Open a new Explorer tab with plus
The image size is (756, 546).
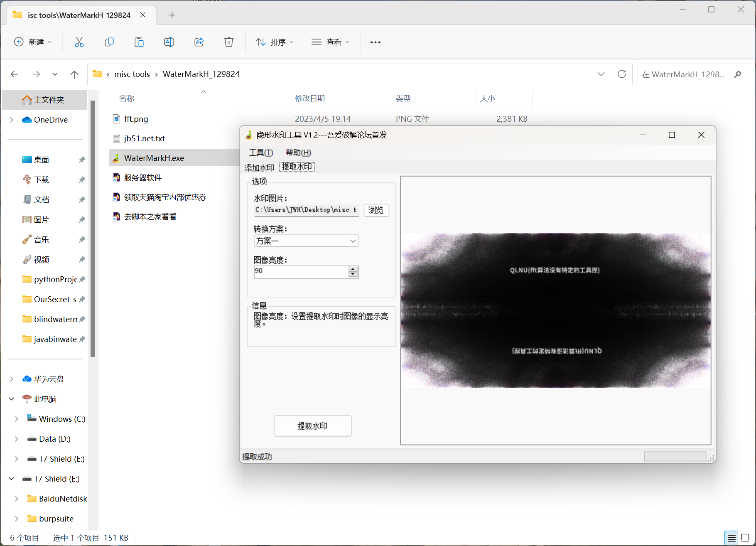coord(172,15)
